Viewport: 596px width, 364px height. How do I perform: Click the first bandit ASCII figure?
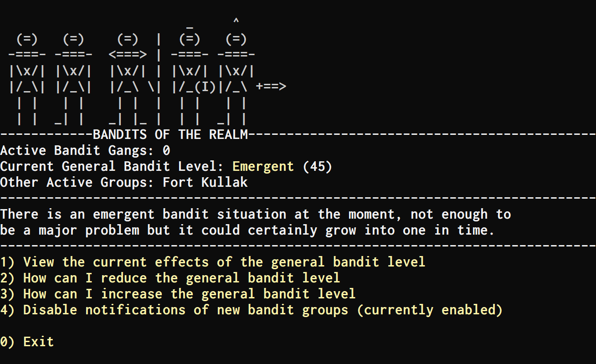pos(27,79)
